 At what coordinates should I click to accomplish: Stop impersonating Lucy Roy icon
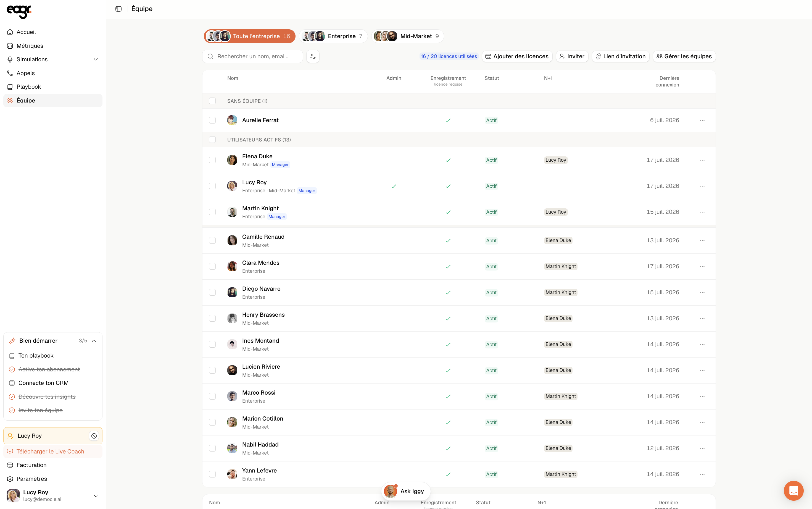pos(94,435)
